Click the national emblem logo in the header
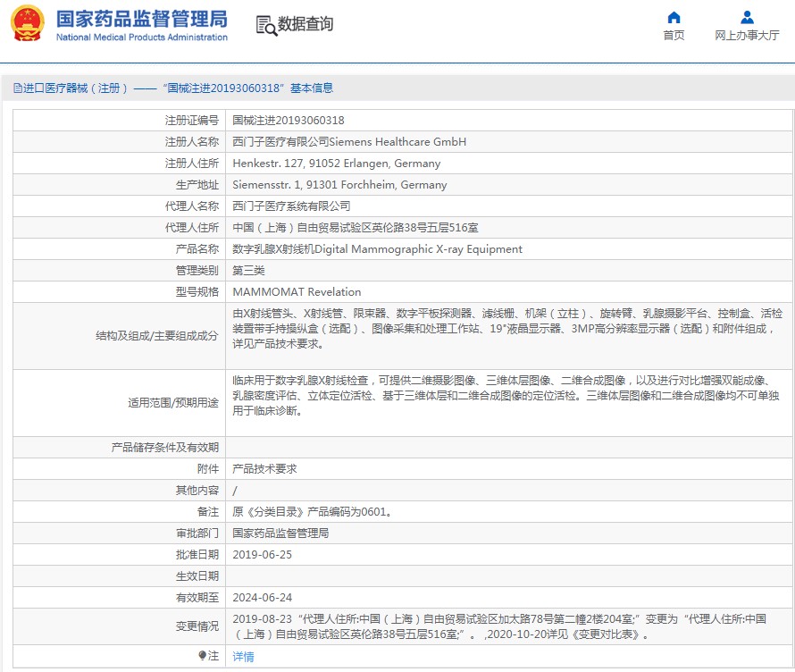Viewport: 795px width, 672px height. coord(28,23)
